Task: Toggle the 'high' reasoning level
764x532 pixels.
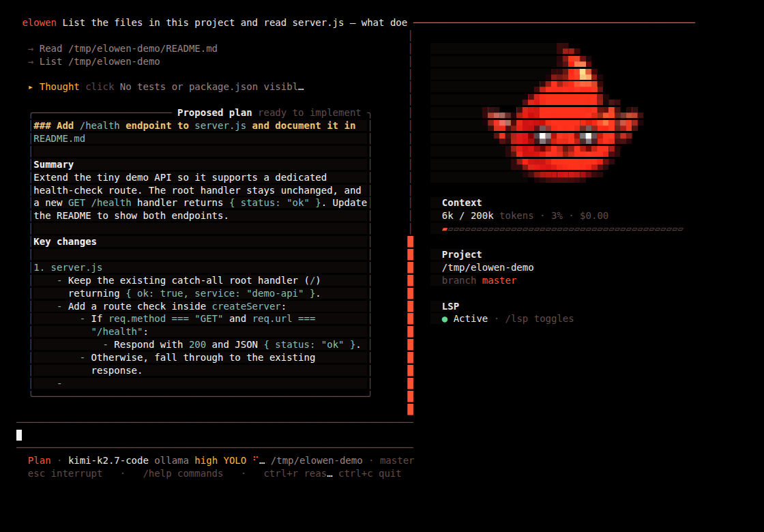Action: pyautogui.click(x=206, y=460)
